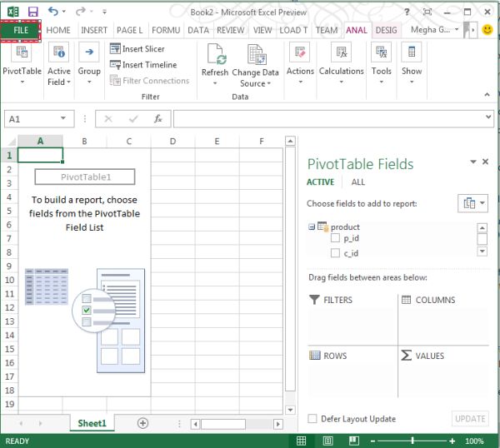This screenshot has width=500, height=448.
Task: Click the insert function fx icon
Action: (x=157, y=119)
